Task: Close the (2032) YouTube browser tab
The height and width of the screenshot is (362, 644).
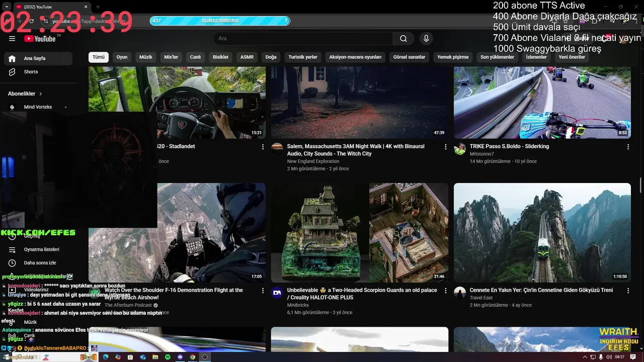Action: click(x=86, y=7)
